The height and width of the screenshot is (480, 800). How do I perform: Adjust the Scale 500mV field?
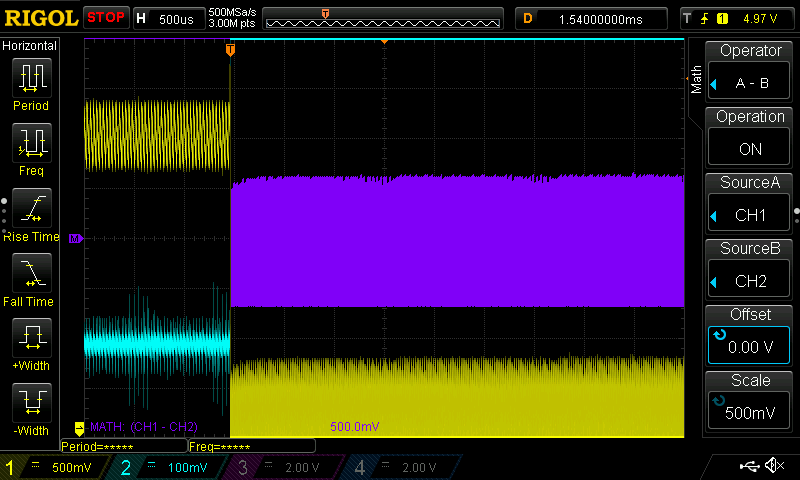749,412
